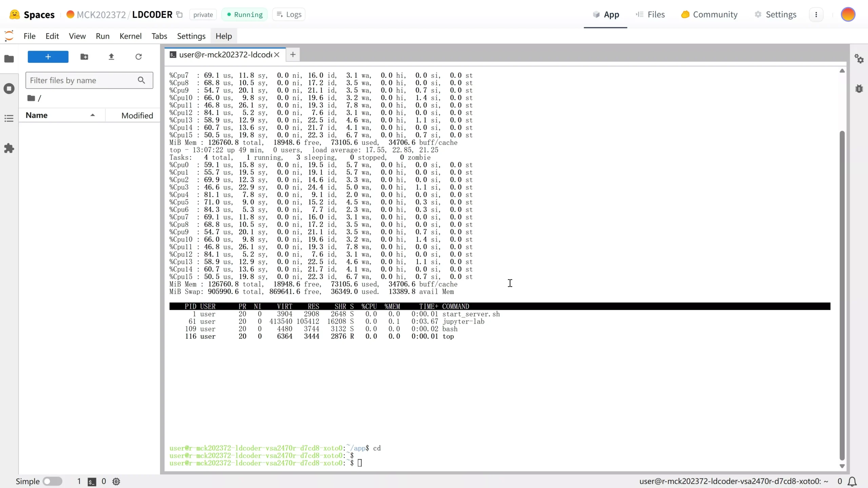
Task: Click the Upload Files arrow icon
Action: pyautogui.click(x=111, y=57)
